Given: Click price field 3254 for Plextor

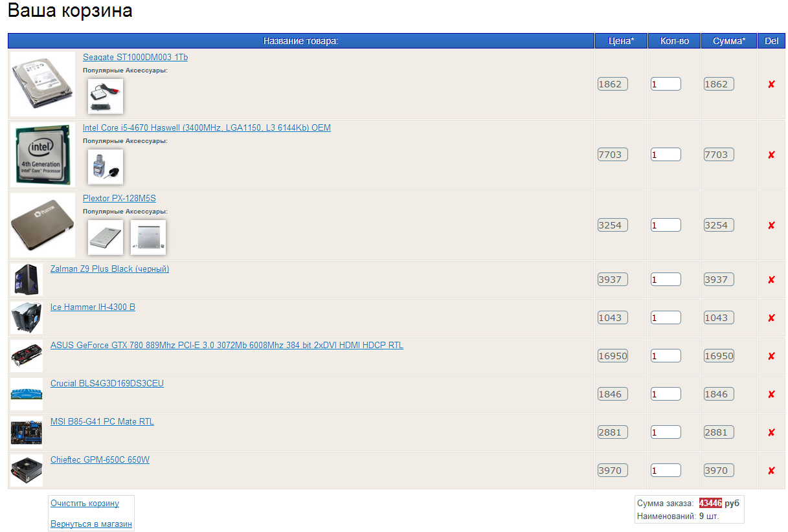Looking at the screenshot, I should pyautogui.click(x=613, y=225).
